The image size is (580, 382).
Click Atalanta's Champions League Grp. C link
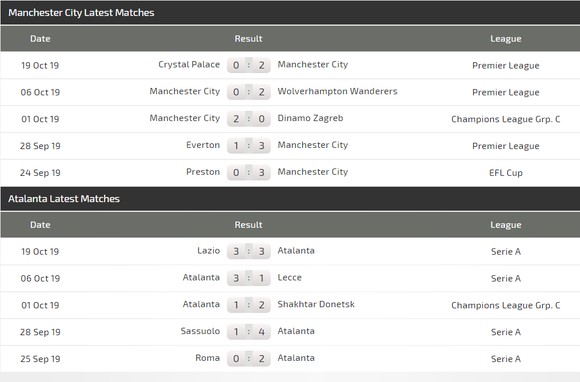coord(506,305)
